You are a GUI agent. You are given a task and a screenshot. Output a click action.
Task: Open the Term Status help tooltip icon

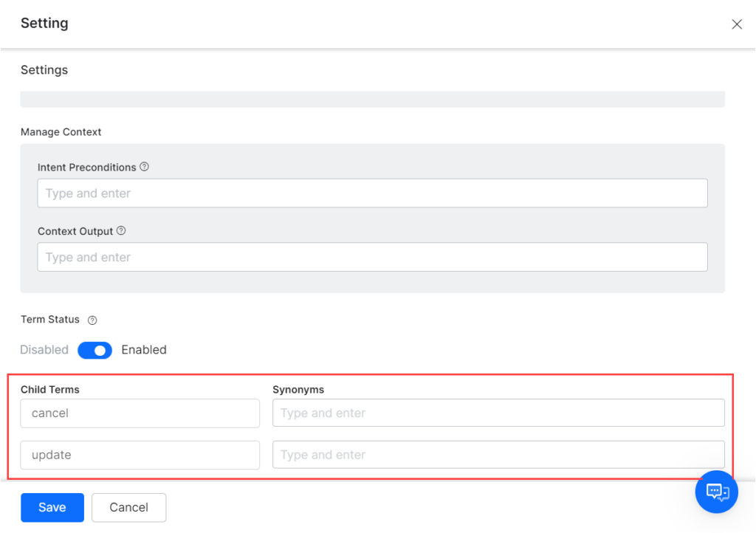coord(92,320)
